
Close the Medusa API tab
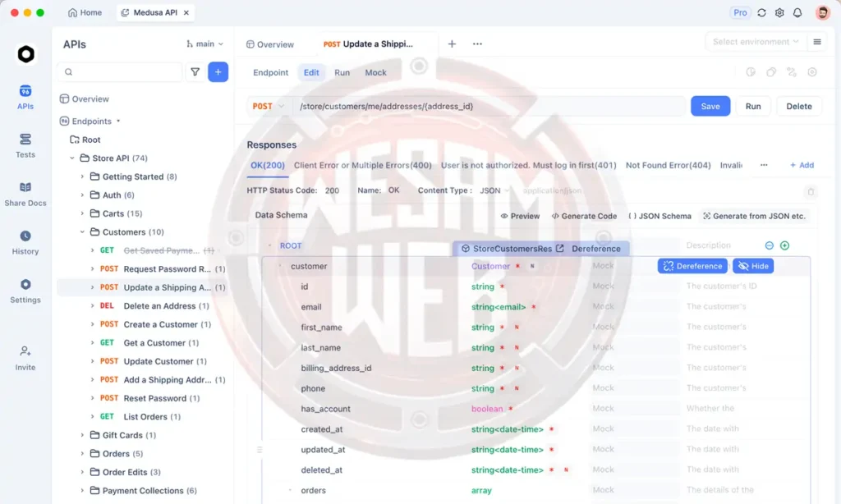click(186, 12)
